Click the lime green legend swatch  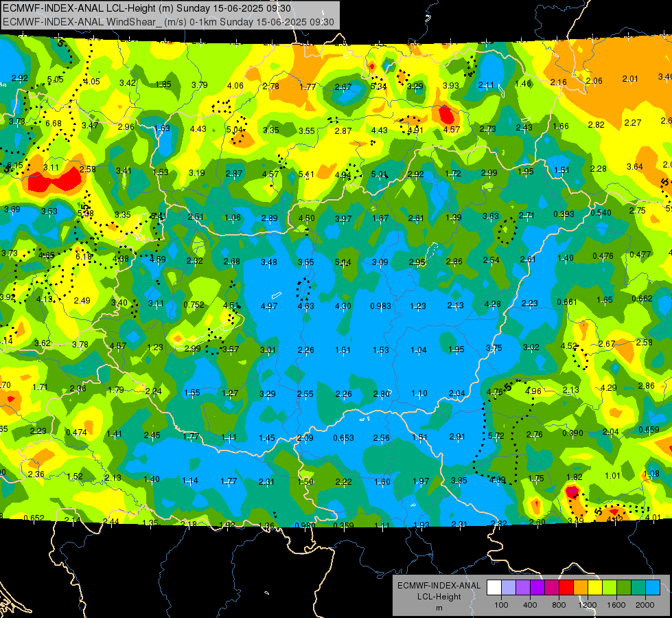610,588
